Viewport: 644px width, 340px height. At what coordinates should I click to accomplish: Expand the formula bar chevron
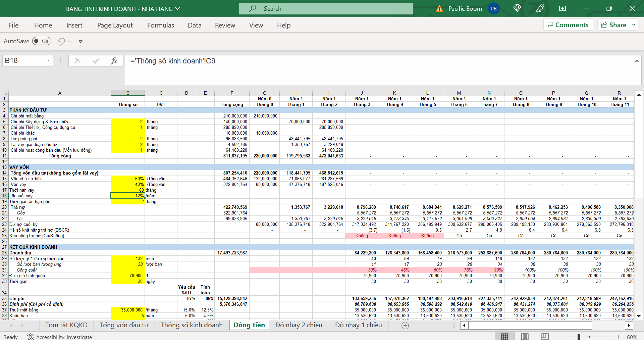637,61
